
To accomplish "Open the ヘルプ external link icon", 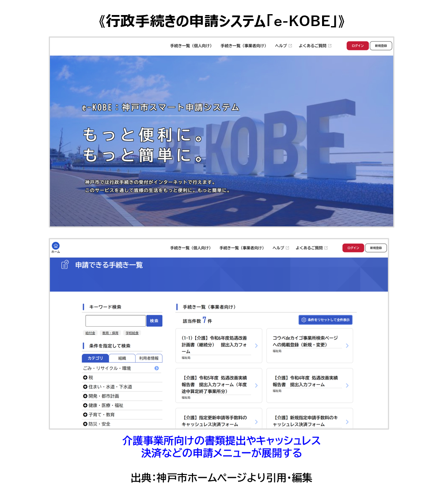I will 288,248.
